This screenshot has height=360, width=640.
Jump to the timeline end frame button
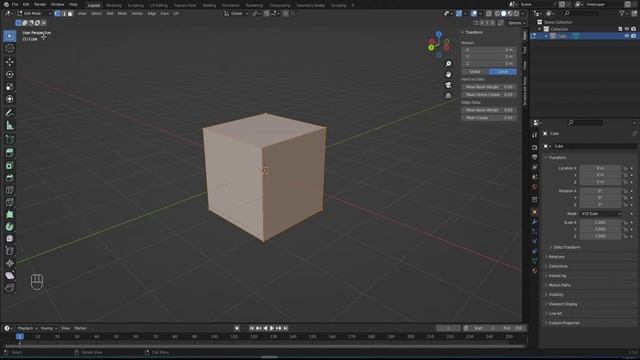click(285, 328)
